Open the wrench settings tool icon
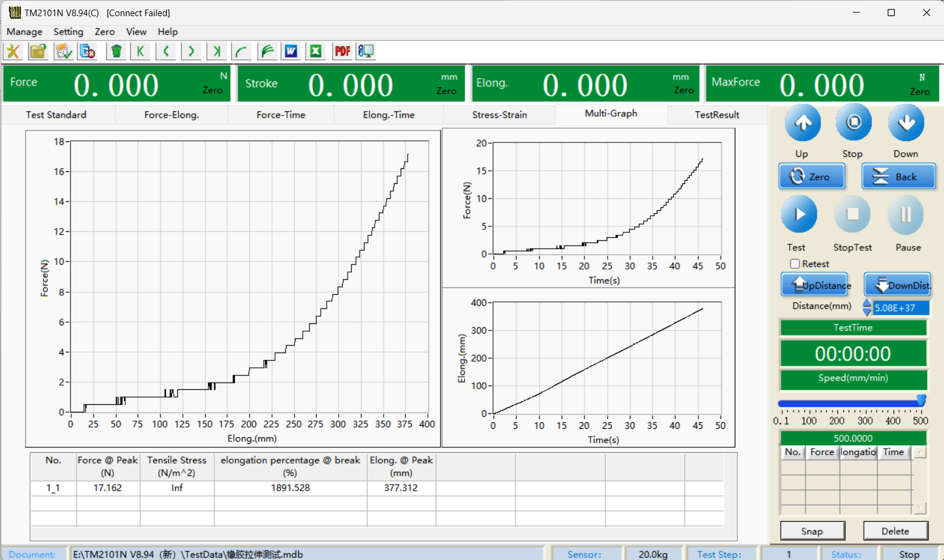944x560 pixels. [13, 52]
